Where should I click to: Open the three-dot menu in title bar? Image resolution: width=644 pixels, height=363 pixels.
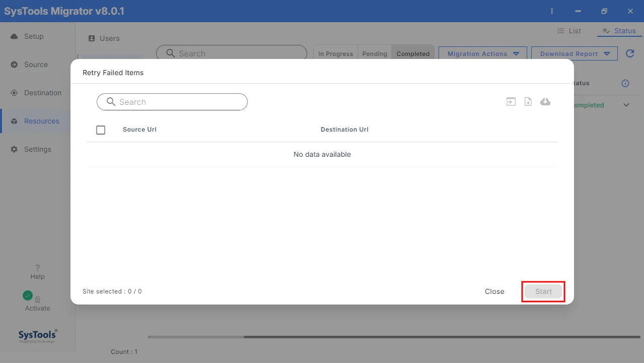[x=552, y=11]
